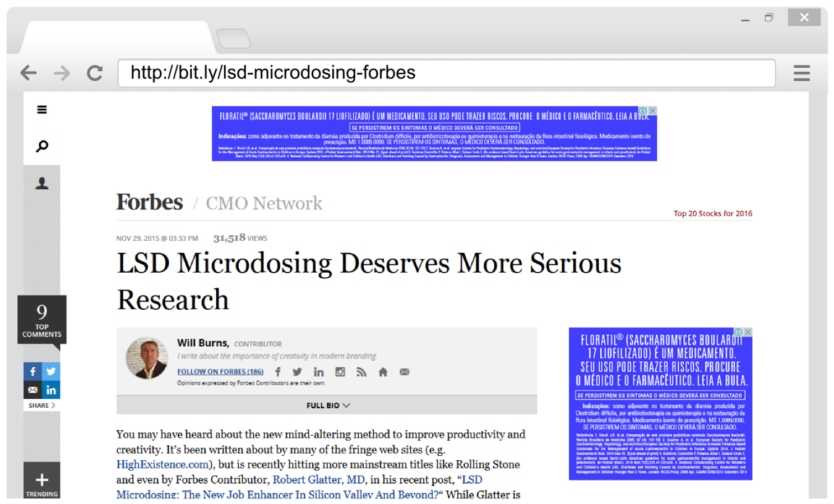Share via sidebar Twitter icon
Image resolution: width=834 pixels, height=504 pixels.
pyautogui.click(x=51, y=371)
